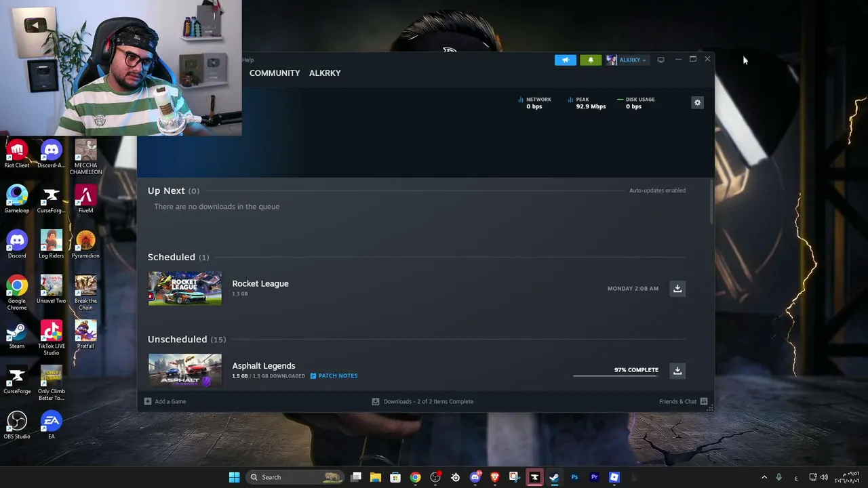
Task: Open Friends & Chat
Action: (683, 401)
